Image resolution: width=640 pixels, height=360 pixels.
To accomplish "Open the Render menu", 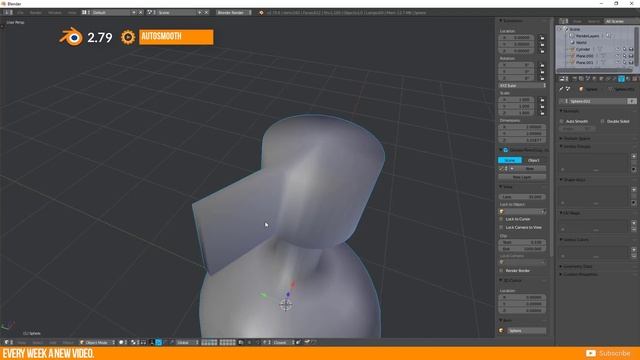I will (36, 13).
